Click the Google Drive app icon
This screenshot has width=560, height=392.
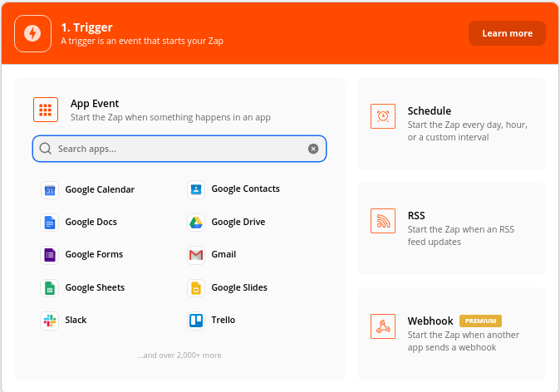tap(196, 223)
